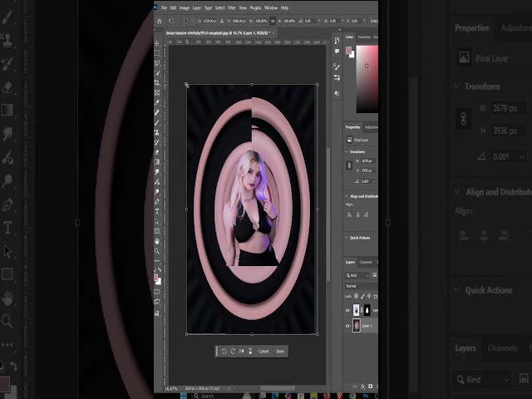Collapse the Quick Actions section
Screen dimensions: 532x399
click(347, 238)
